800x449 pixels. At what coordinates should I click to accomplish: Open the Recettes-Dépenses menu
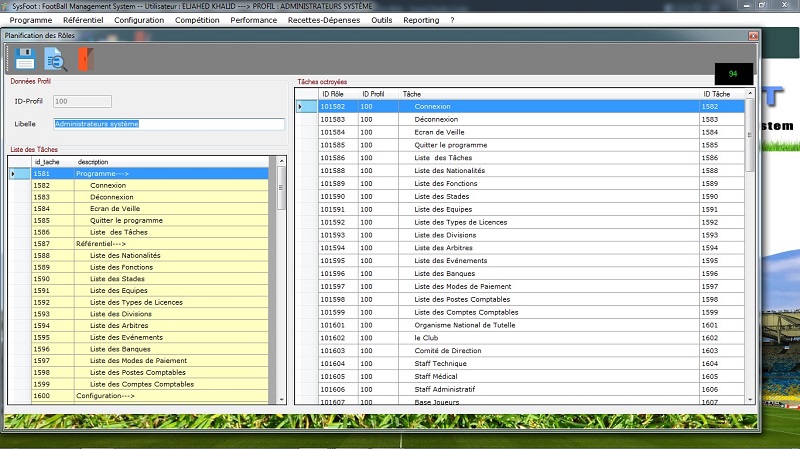324,20
